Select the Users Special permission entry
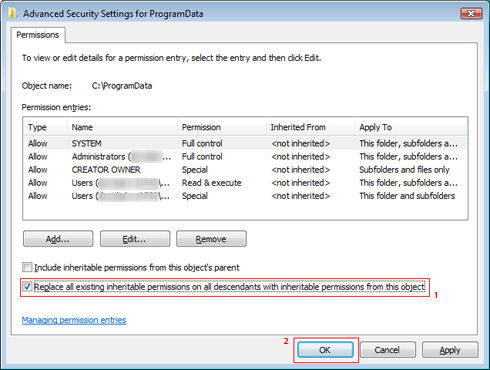The height and width of the screenshot is (370, 490). point(245,196)
